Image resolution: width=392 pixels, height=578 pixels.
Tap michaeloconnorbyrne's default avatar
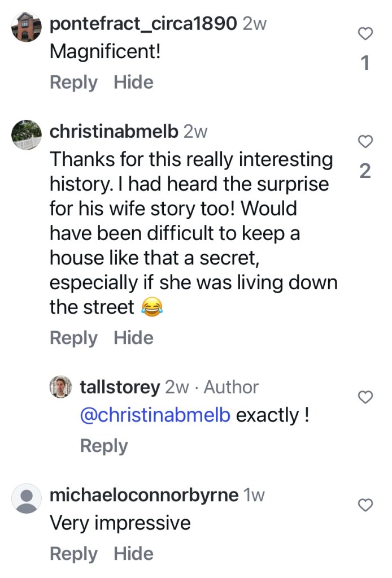pyautogui.click(x=27, y=498)
